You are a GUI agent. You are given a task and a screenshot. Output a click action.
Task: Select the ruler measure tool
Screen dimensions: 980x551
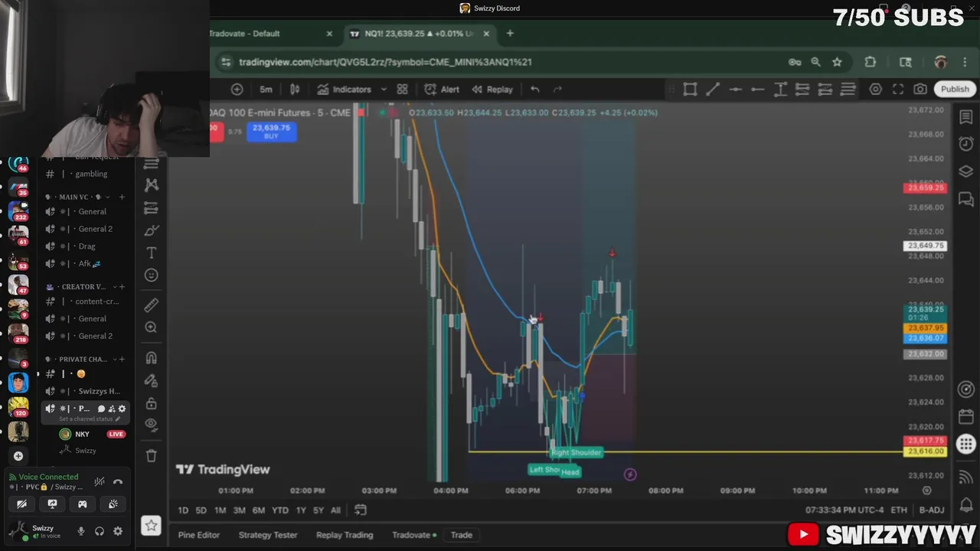click(x=151, y=305)
